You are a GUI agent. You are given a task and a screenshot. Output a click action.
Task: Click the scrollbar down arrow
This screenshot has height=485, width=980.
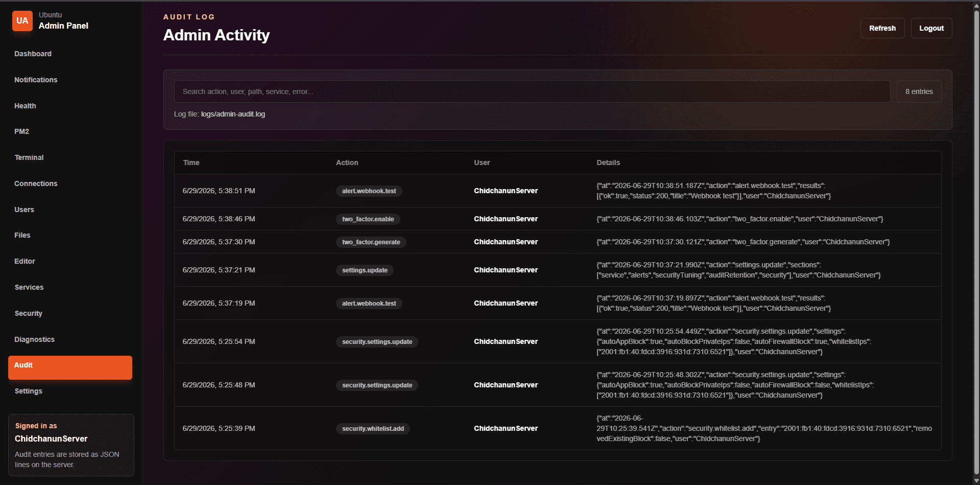pyautogui.click(x=976, y=480)
